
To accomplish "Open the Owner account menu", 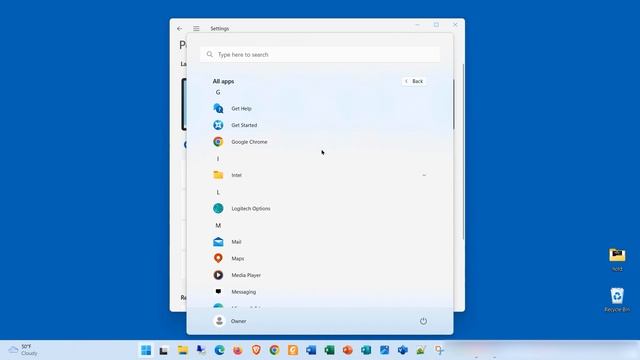I will click(x=230, y=321).
